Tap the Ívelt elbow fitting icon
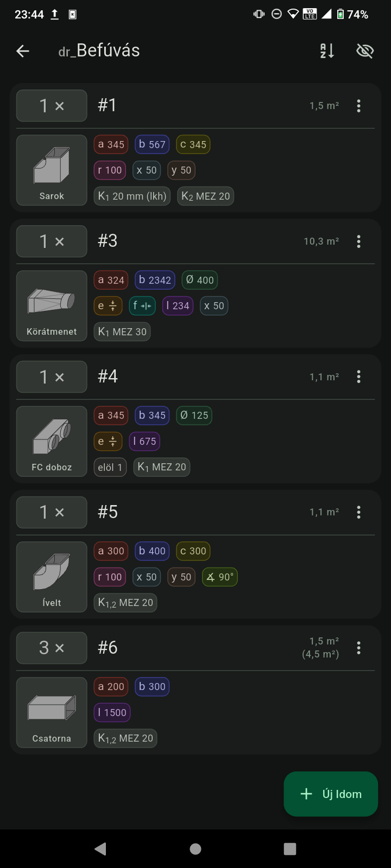 [x=52, y=577]
